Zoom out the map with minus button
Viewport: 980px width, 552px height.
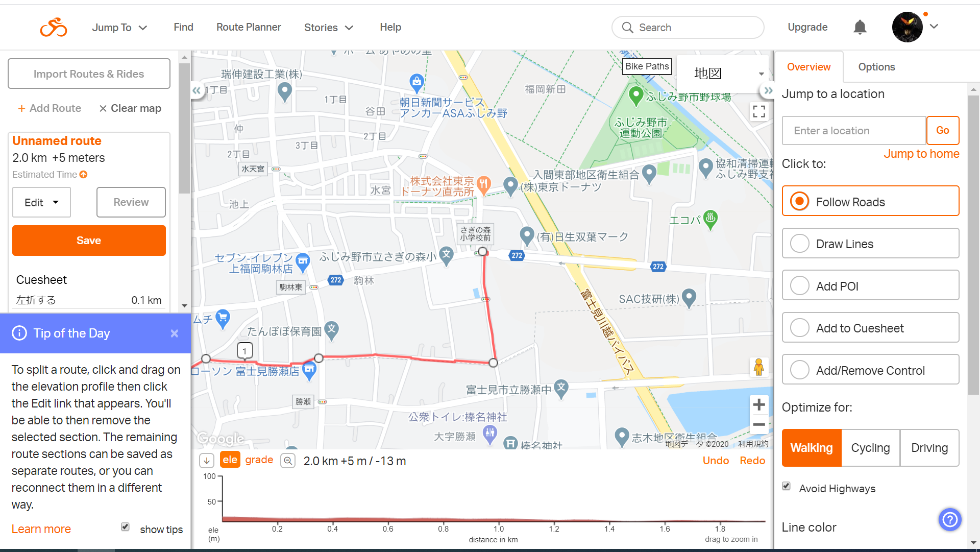[x=759, y=424]
